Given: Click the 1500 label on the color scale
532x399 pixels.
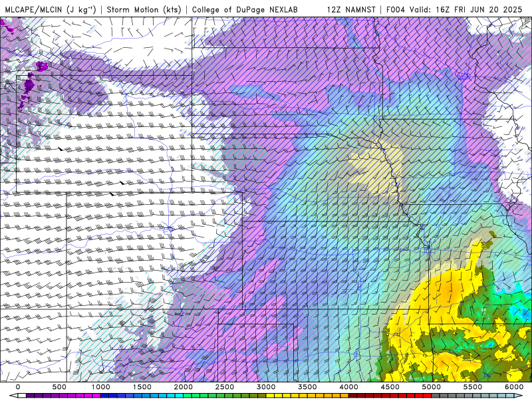Looking at the screenshot, I should 142,387.
